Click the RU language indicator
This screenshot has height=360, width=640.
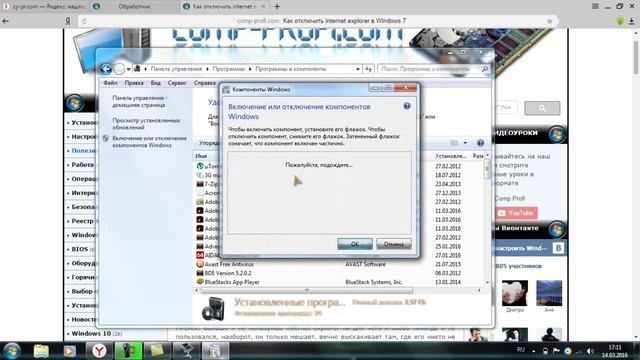point(521,350)
